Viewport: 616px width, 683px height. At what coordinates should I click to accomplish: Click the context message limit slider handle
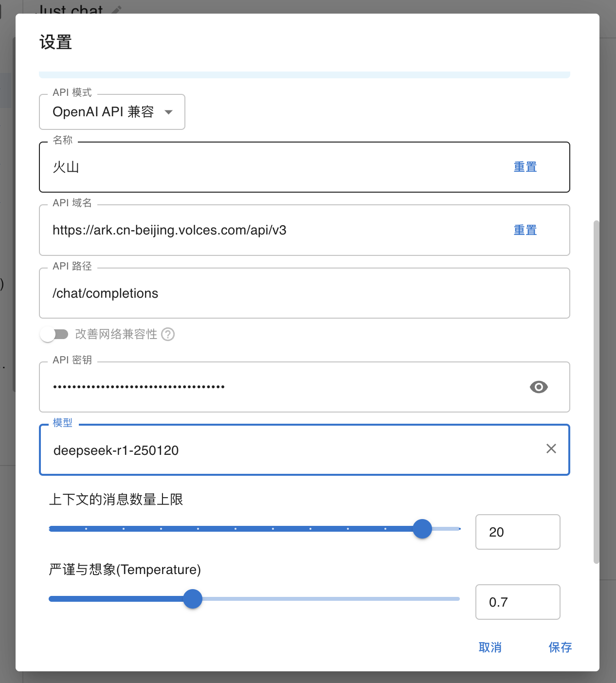(x=422, y=529)
